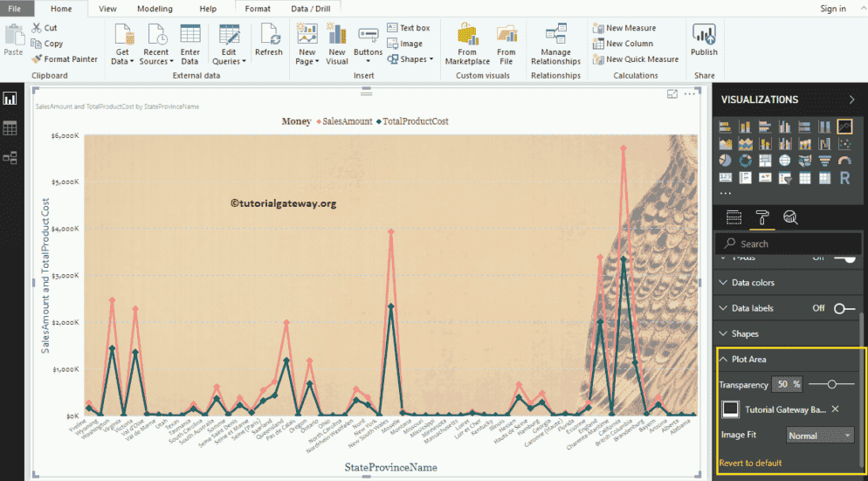The image size is (868, 481).
Task: Switch to Data view in left sidebar
Action: [10, 128]
